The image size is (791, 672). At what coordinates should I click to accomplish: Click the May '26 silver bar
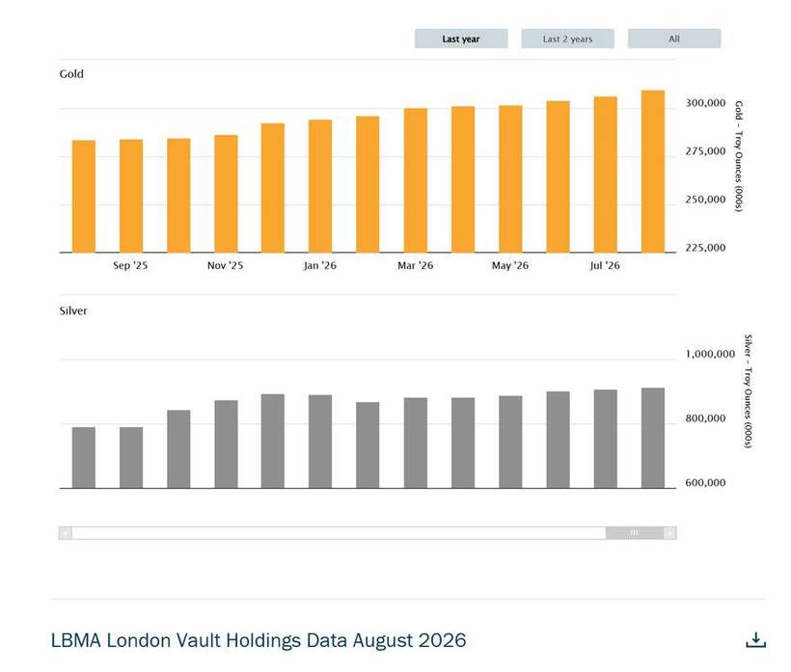pyautogui.click(x=510, y=443)
